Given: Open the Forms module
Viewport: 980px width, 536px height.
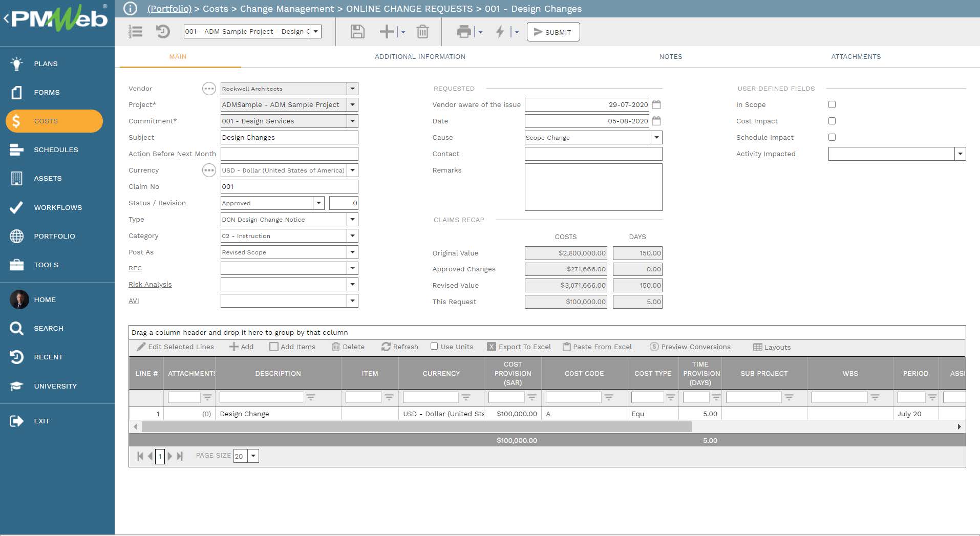Looking at the screenshot, I should click(47, 92).
